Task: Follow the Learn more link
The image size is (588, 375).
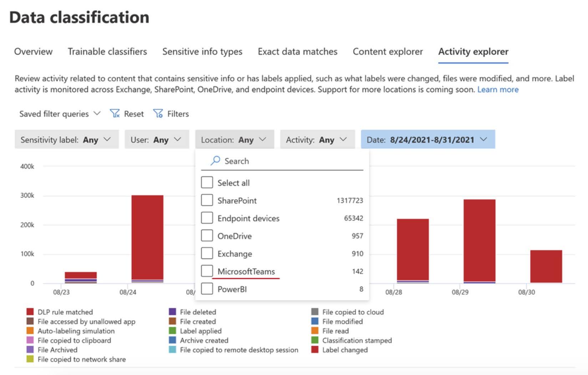Action: 498,90
